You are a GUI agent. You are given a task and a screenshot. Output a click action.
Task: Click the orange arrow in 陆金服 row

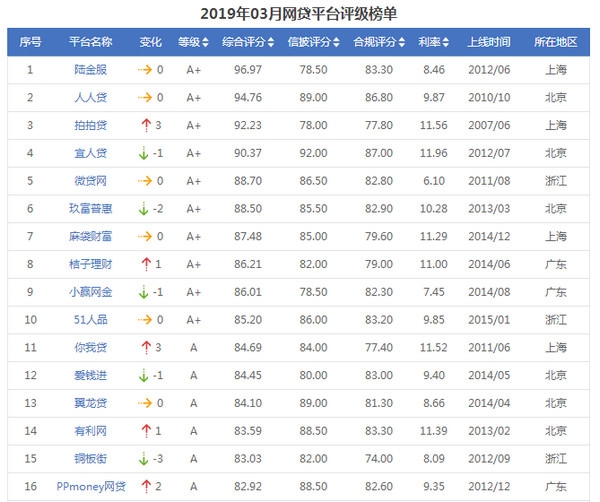145,70
